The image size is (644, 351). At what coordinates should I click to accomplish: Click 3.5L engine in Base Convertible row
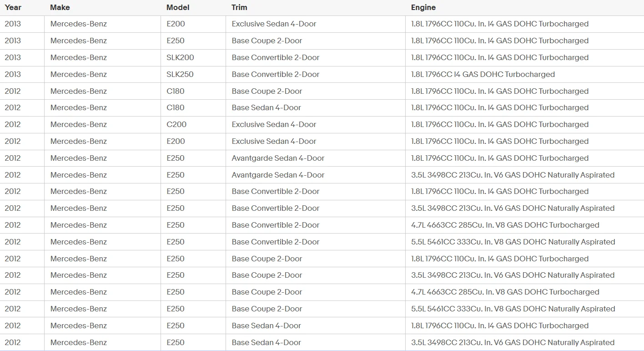point(513,208)
